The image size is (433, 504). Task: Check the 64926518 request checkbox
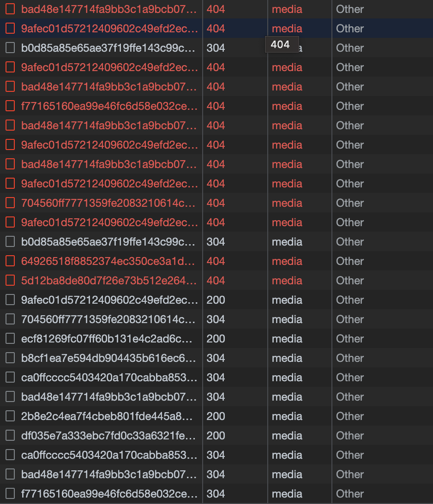(10, 261)
